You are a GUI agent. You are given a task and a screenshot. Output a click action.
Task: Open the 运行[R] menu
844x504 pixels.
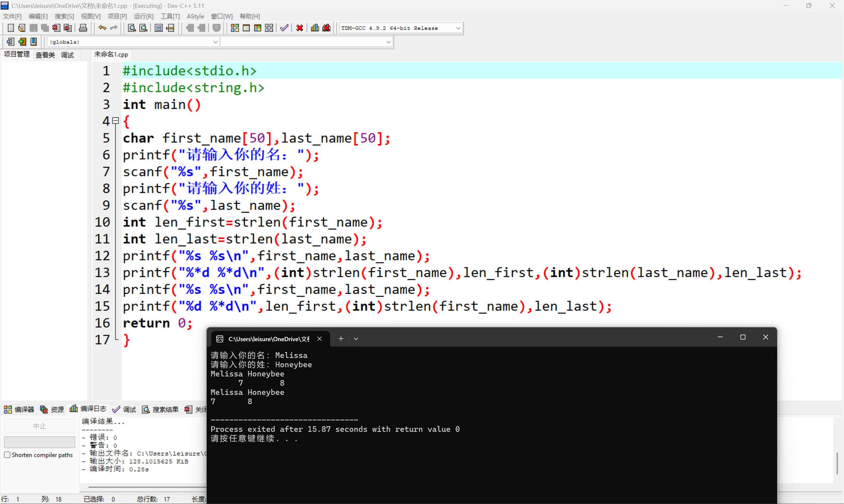pos(143,16)
